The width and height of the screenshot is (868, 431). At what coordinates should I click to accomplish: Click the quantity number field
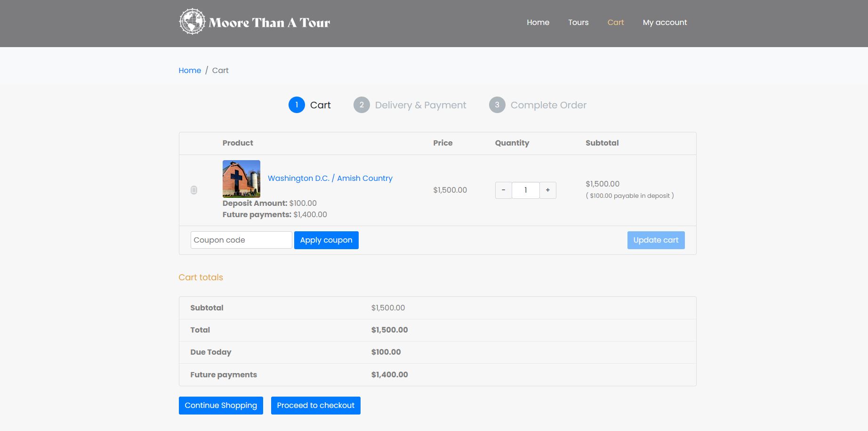pos(525,190)
